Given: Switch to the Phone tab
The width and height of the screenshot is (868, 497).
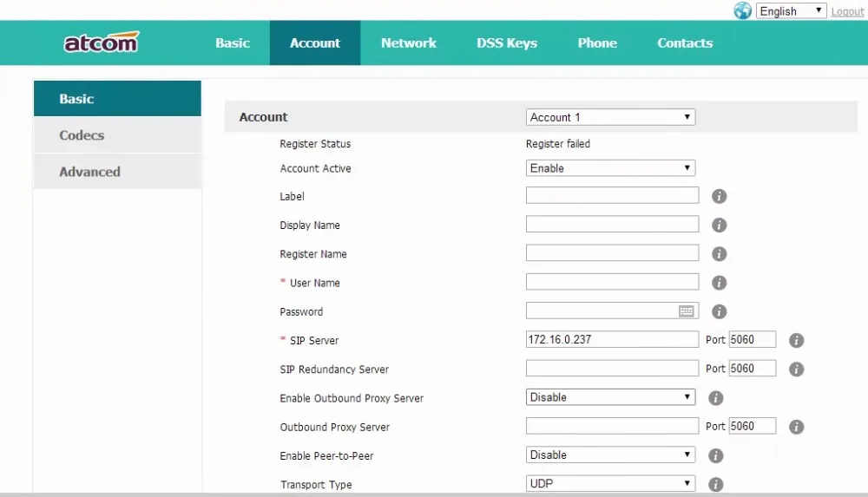Looking at the screenshot, I should click(597, 43).
